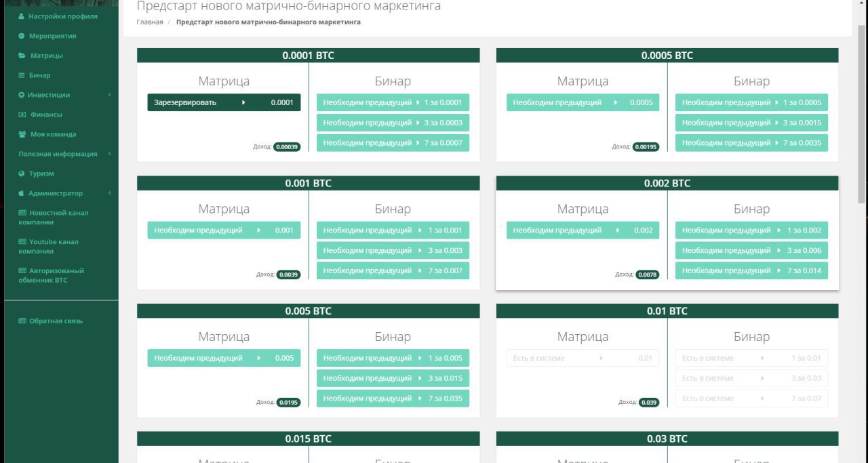868x463 pixels.
Task: Click binar button 1 за 0.002
Action: (751, 230)
